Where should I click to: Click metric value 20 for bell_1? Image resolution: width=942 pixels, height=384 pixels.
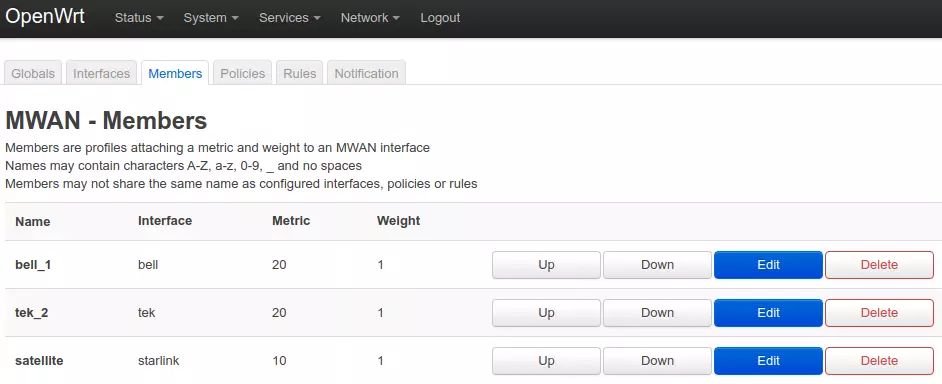pyautogui.click(x=279, y=265)
